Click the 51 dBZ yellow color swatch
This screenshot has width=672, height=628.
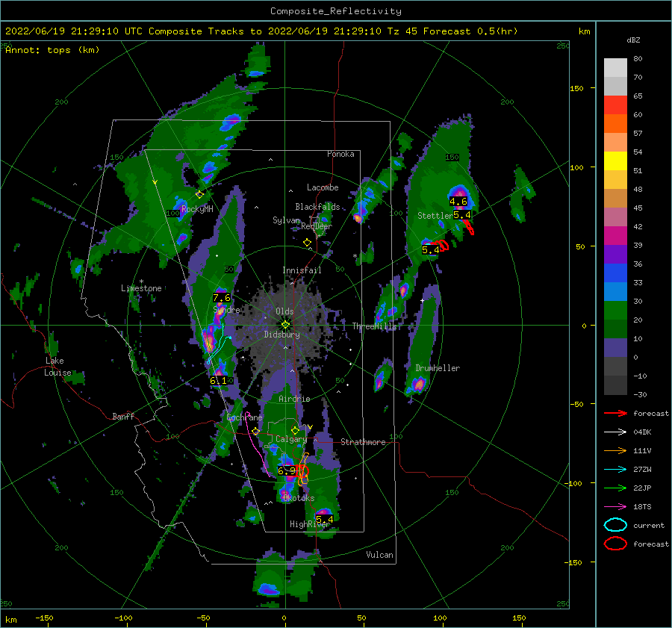[615, 161]
